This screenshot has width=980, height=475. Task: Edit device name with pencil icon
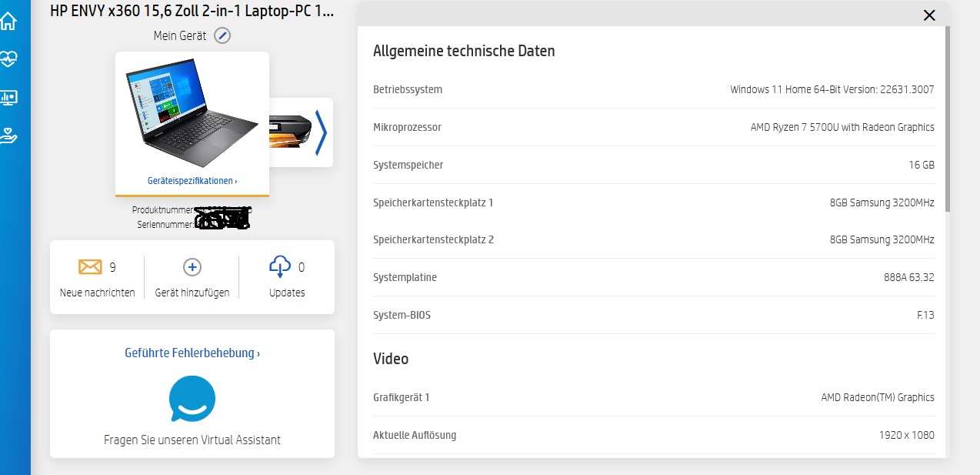222,35
